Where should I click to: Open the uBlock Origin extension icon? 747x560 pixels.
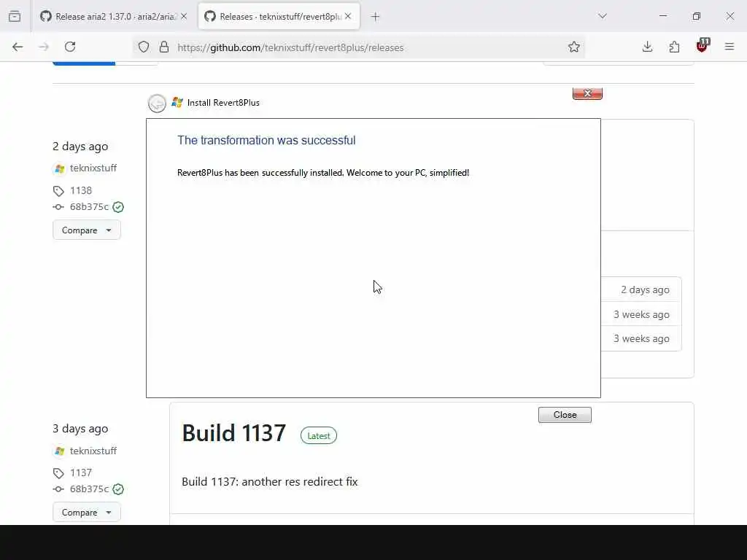click(x=703, y=46)
